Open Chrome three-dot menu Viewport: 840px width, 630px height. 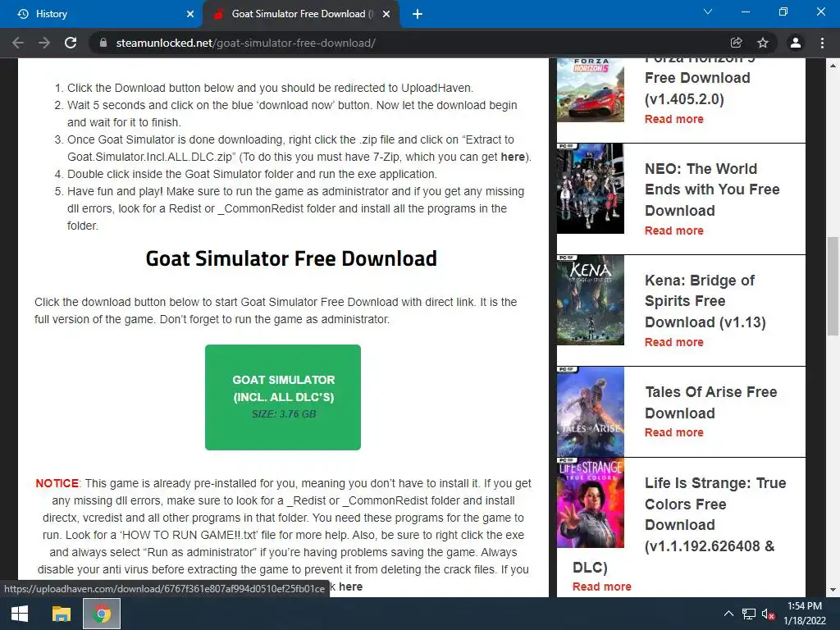pyautogui.click(x=822, y=43)
